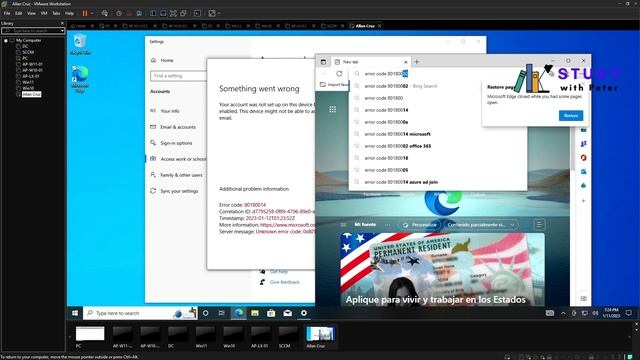Click the Find a setting search box

[178, 76]
